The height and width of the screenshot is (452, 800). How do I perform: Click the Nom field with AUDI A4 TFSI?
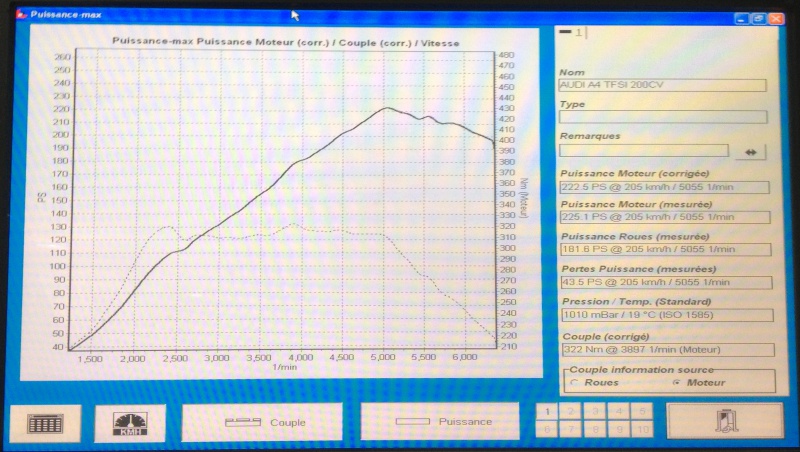pos(662,85)
